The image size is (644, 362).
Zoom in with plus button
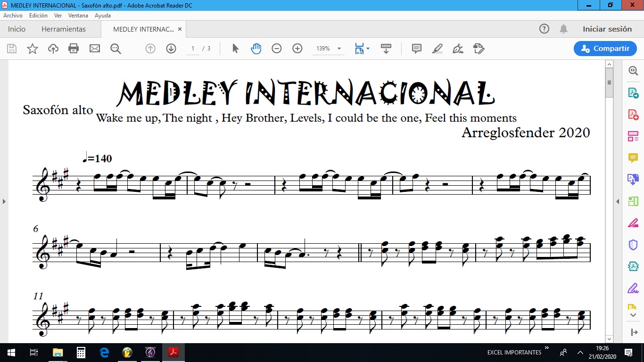(297, 49)
